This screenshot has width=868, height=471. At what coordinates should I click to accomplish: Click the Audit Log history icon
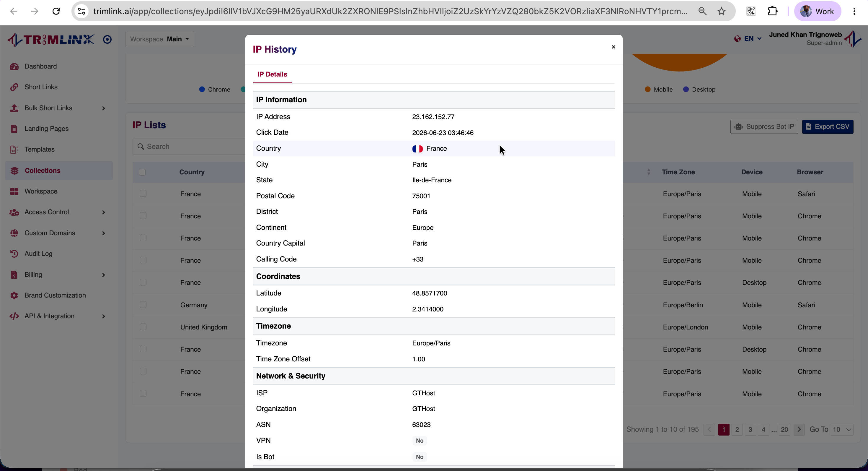pyautogui.click(x=14, y=254)
